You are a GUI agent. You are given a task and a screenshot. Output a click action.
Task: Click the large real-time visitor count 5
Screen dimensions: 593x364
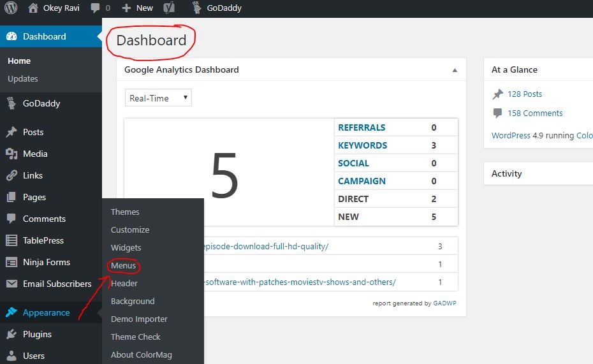tap(224, 175)
